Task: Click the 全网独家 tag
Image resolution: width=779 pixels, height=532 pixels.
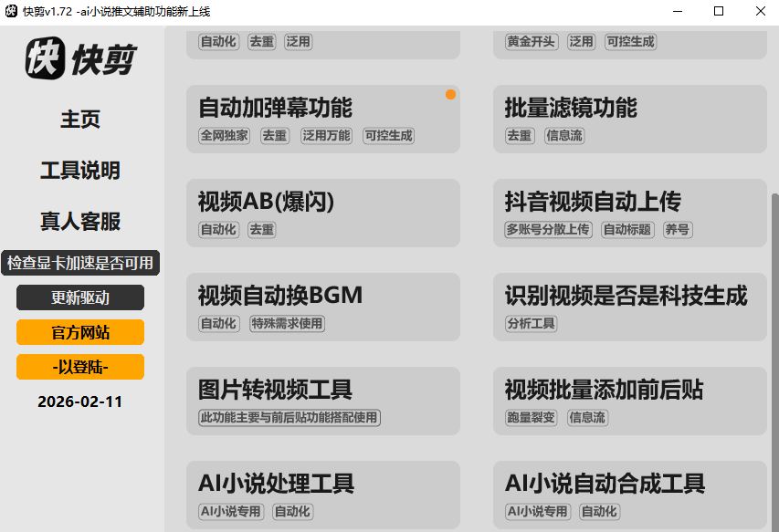Action: tap(224, 135)
